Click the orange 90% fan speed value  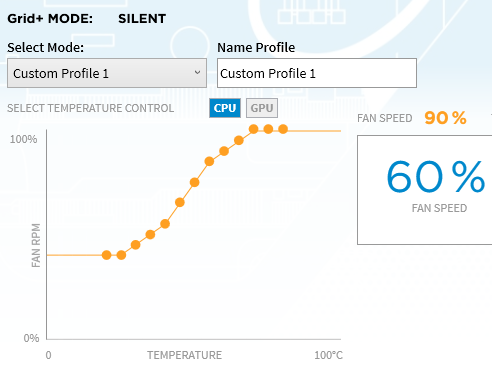tap(445, 118)
